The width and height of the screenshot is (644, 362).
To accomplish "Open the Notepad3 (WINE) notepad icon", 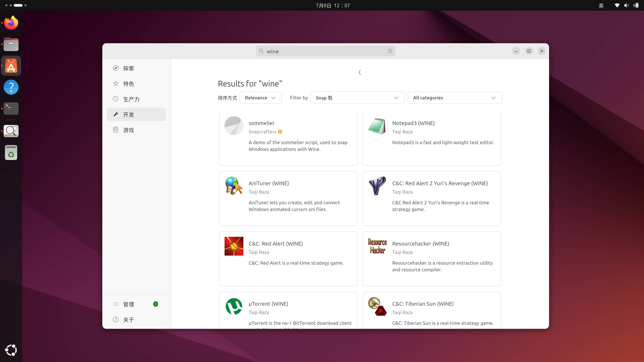I will 377,126.
